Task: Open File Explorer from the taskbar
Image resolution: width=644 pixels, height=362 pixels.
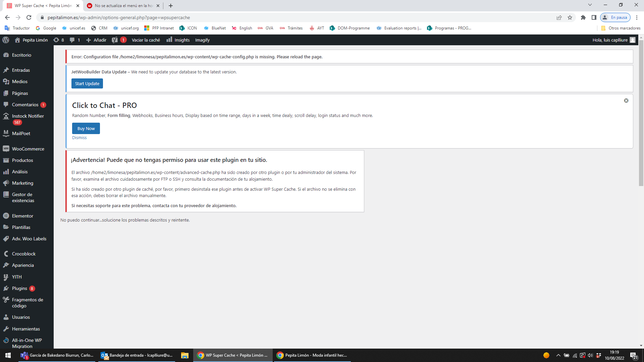Action: pyautogui.click(x=184, y=355)
